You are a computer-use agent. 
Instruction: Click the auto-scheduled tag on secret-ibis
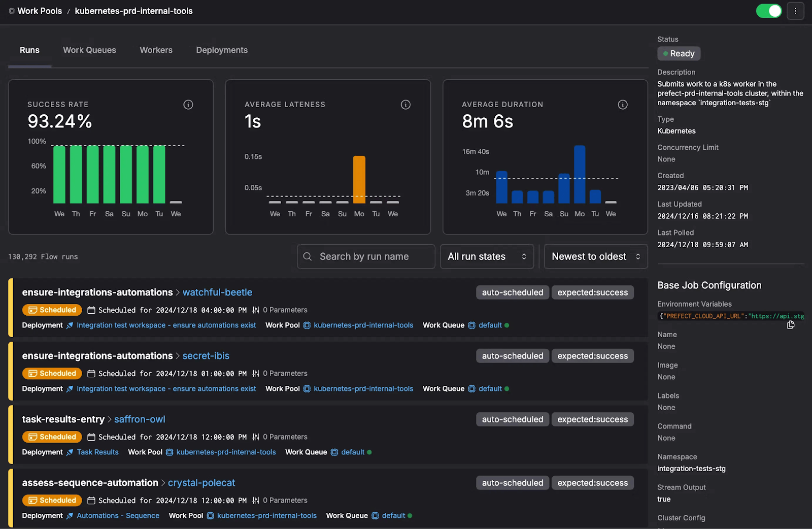coord(512,356)
